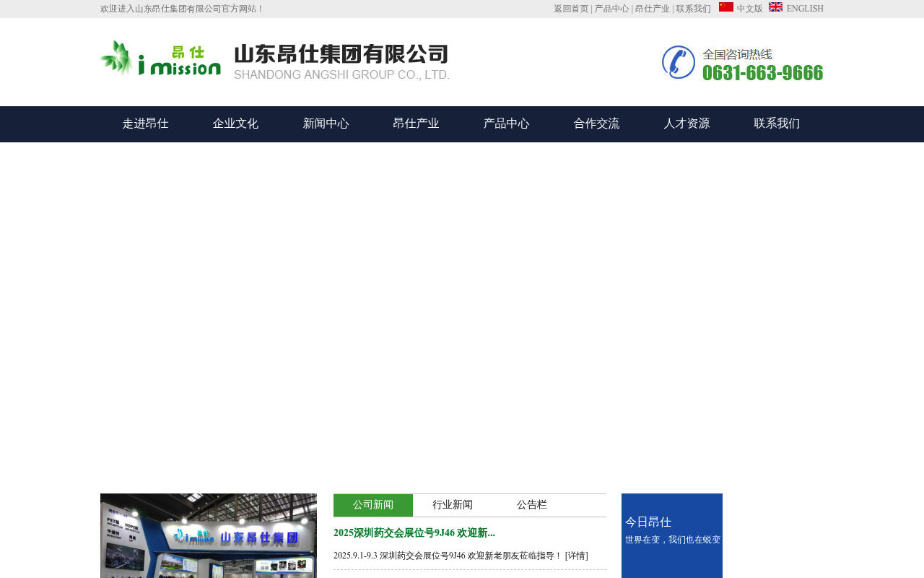The height and width of the screenshot is (578, 924).
Task: Select the 行业新闻 news tab
Action: 453,505
